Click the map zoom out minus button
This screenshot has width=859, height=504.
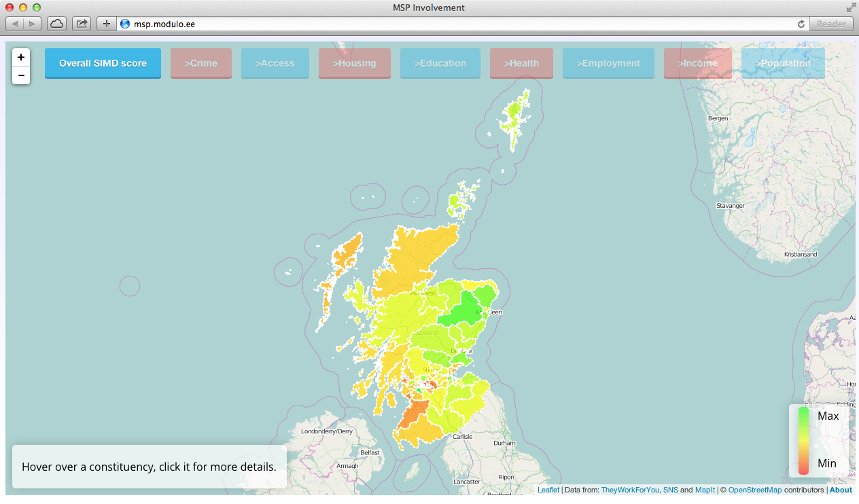click(x=21, y=75)
